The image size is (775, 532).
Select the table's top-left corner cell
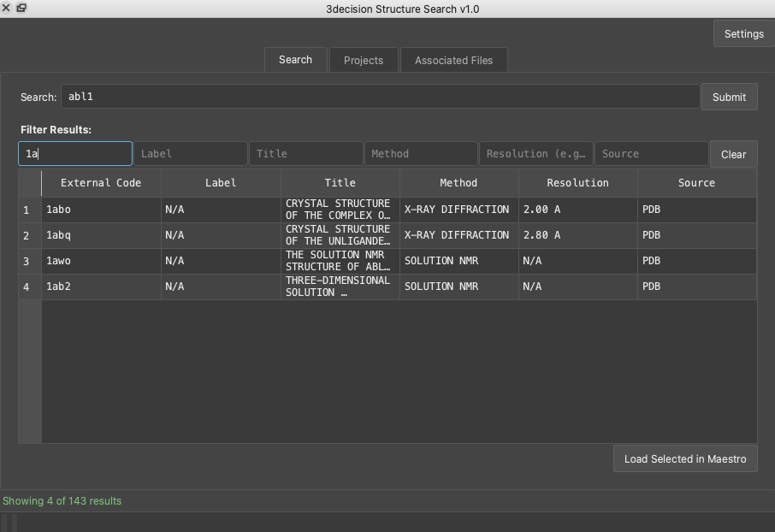point(30,183)
